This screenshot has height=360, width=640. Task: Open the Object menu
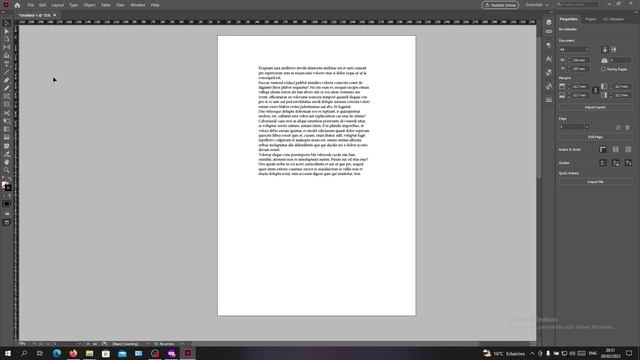pyautogui.click(x=89, y=5)
